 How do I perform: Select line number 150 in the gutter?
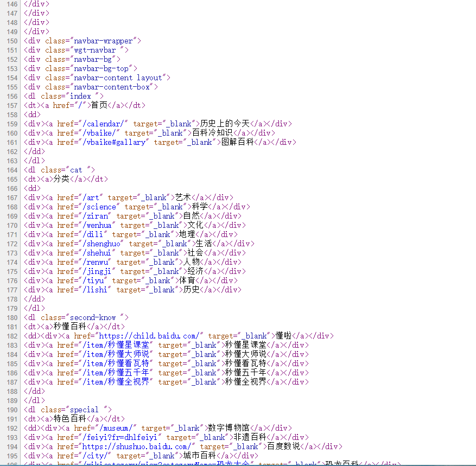(x=11, y=40)
